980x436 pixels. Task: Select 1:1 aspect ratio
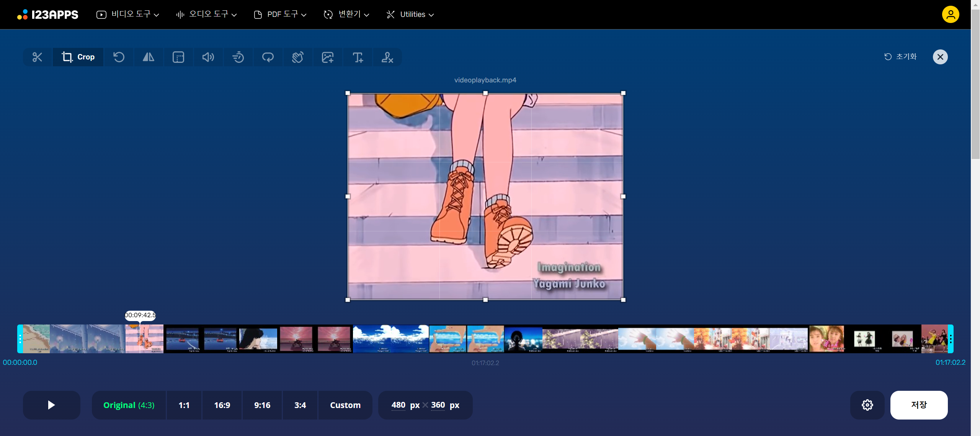click(x=184, y=405)
